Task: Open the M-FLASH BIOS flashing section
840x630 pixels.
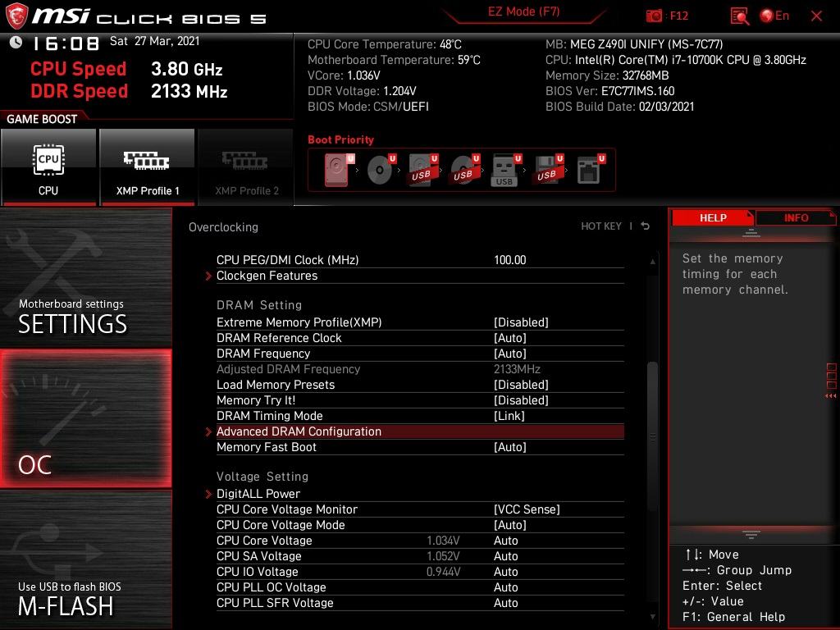Action: tap(85, 559)
